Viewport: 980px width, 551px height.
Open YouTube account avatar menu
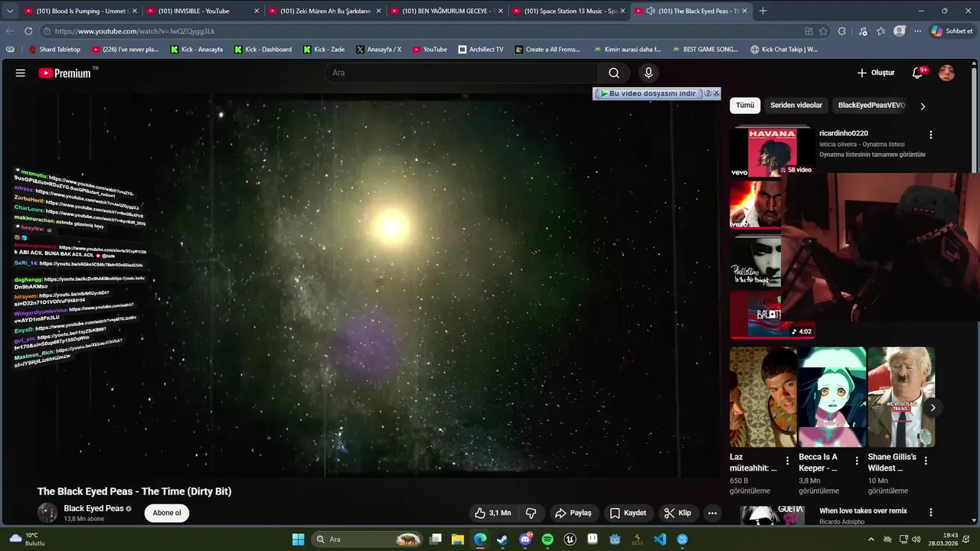946,73
